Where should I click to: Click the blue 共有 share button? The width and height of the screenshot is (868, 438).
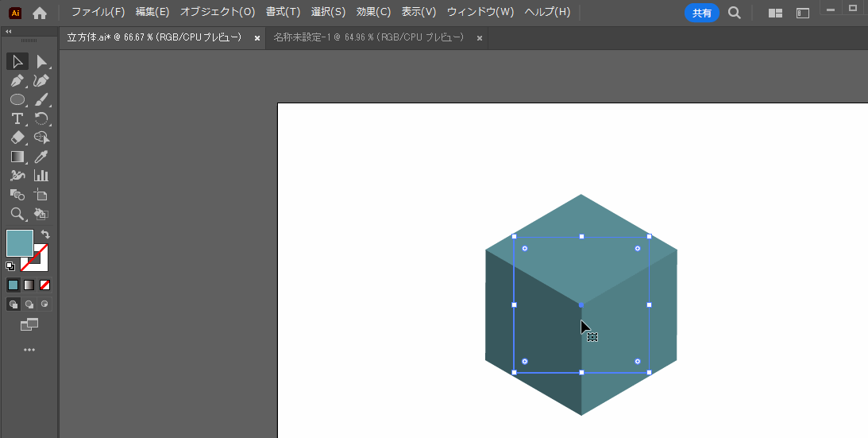point(701,13)
